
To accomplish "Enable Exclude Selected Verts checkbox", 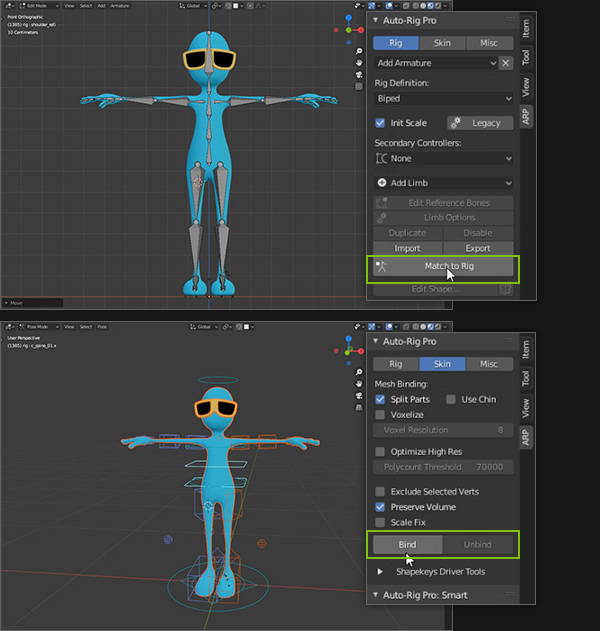I will [380, 491].
